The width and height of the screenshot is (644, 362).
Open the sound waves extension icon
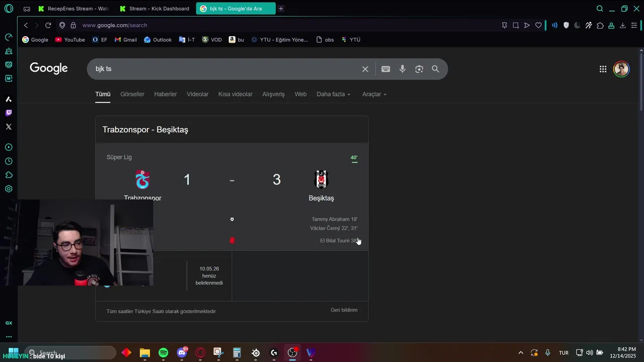554,25
